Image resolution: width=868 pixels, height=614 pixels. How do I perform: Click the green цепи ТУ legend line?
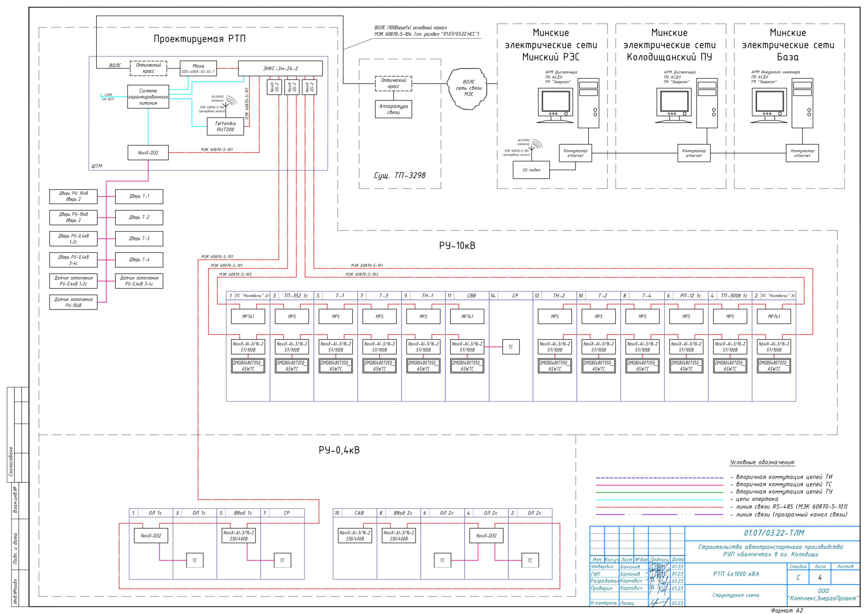(x=659, y=493)
